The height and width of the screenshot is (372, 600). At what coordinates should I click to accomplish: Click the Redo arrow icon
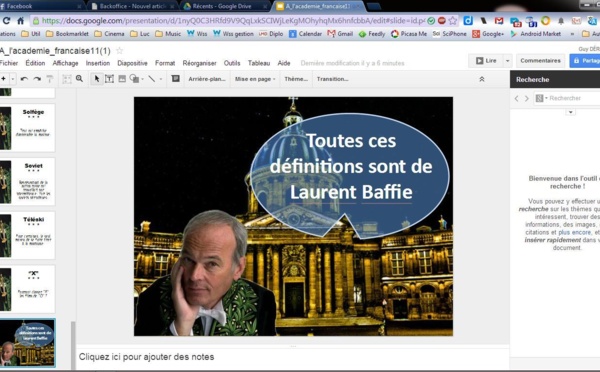pyautogui.click(x=37, y=79)
